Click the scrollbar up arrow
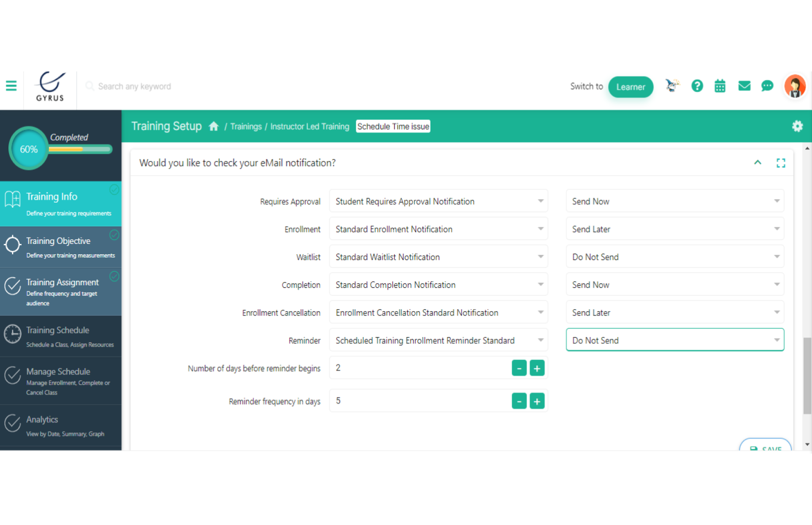 [x=807, y=149]
